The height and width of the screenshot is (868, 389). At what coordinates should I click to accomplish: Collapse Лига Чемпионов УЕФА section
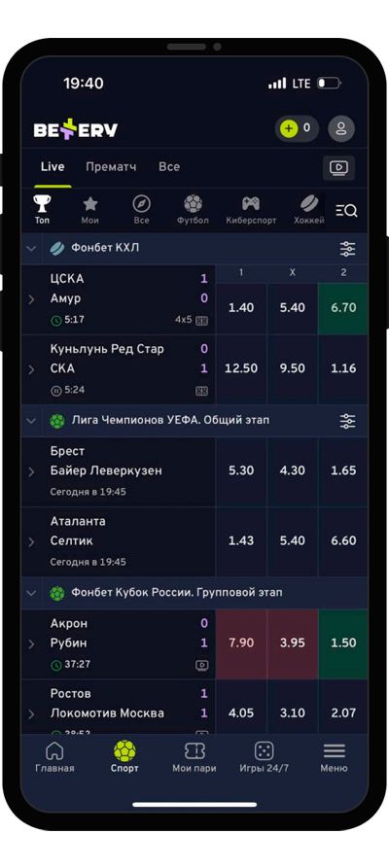pyautogui.click(x=31, y=421)
